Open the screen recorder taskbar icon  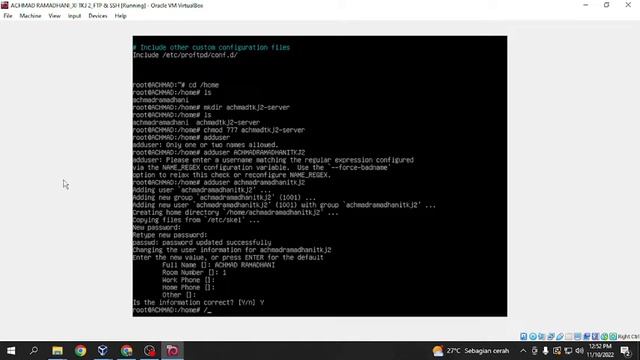coord(149,351)
